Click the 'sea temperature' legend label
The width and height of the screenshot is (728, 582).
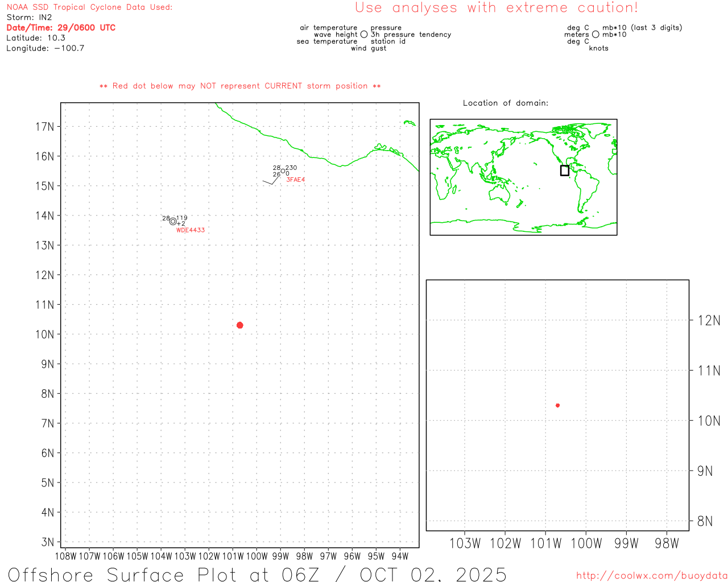tap(327, 41)
